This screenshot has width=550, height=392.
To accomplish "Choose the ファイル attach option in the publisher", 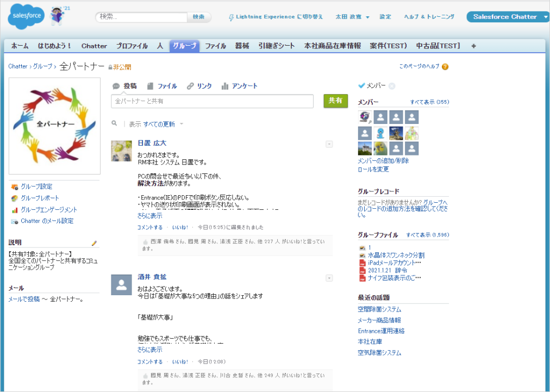I will (x=162, y=86).
